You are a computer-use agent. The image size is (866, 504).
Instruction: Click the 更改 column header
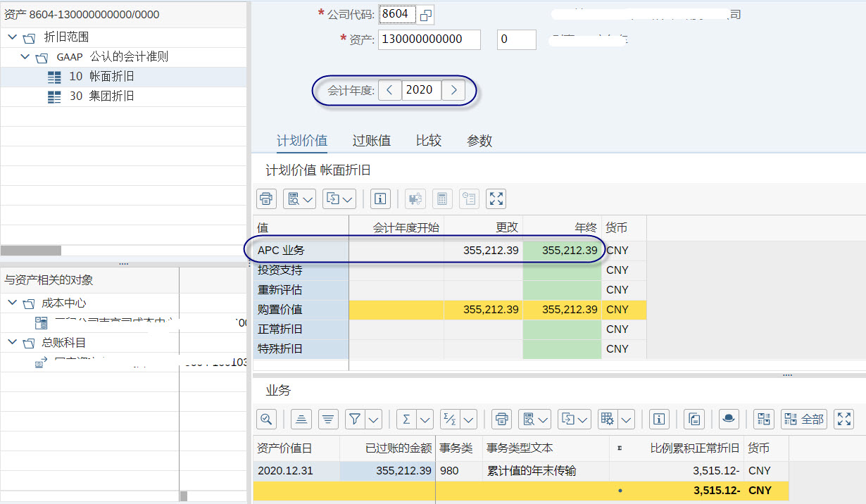[x=484, y=228]
